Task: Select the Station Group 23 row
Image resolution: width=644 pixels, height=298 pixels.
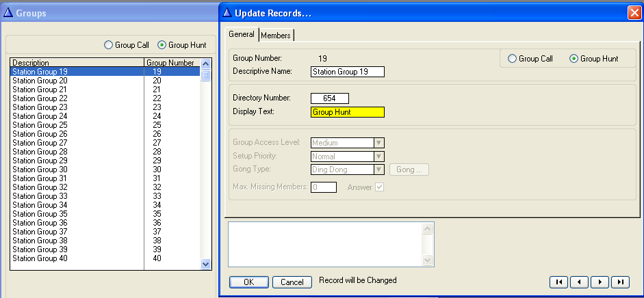Action: click(105, 107)
